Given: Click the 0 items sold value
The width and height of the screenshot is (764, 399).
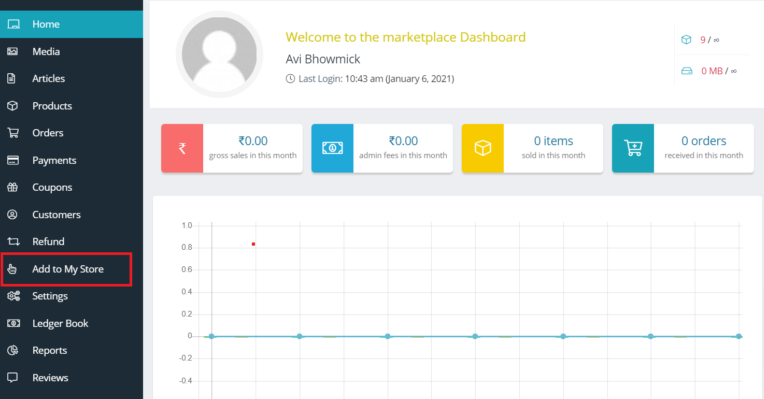Looking at the screenshot, I should click(x=554, y=141).
